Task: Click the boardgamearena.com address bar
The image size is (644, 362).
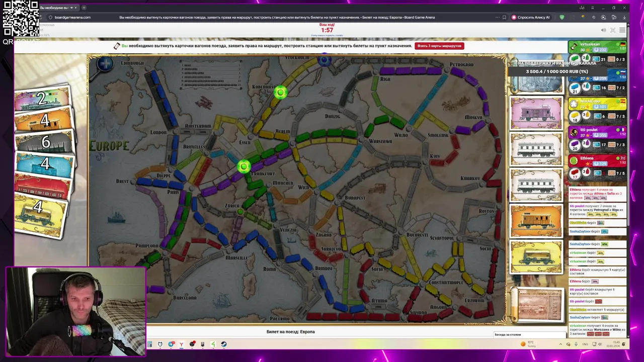Action: [x=72, y=17]
